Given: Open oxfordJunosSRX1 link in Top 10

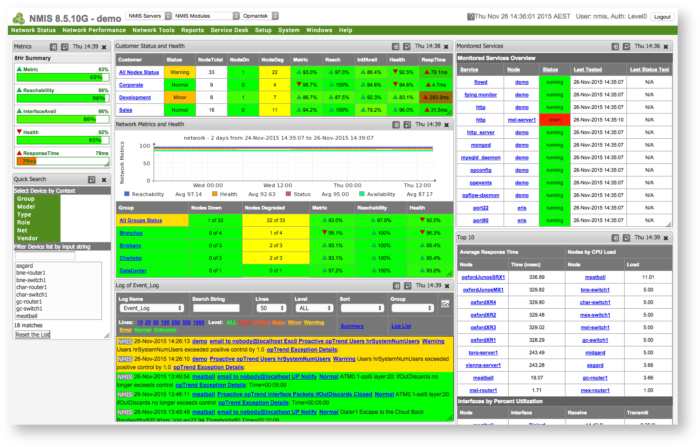Looking at the screenshot, I should [x=483, y=277].
